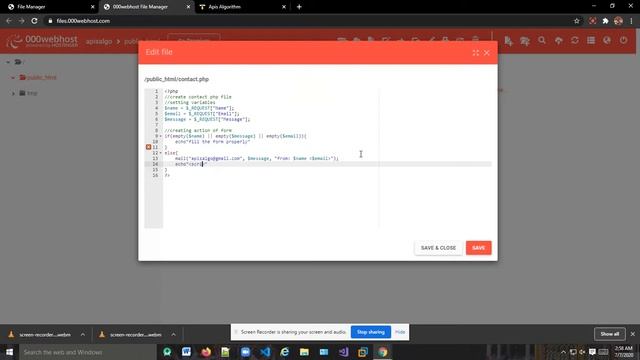The height and width of the screenshot is (360, 640).
Task: Click the SAVE & CLOSE button
Action: tap(438, 248)
